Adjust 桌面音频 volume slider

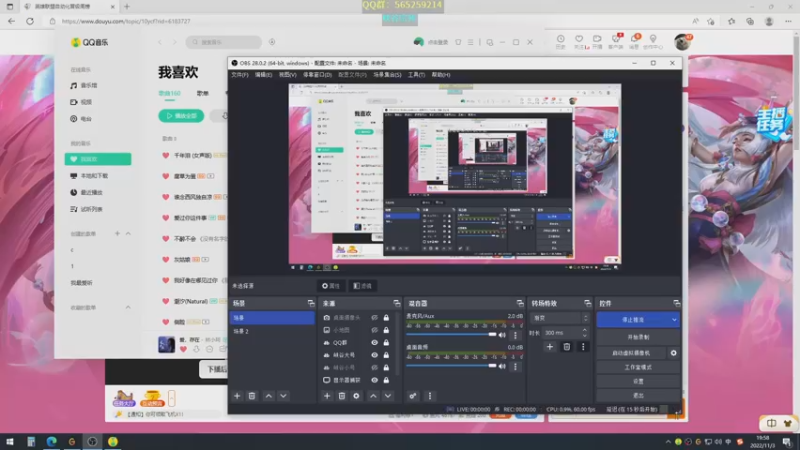point(451,366)
